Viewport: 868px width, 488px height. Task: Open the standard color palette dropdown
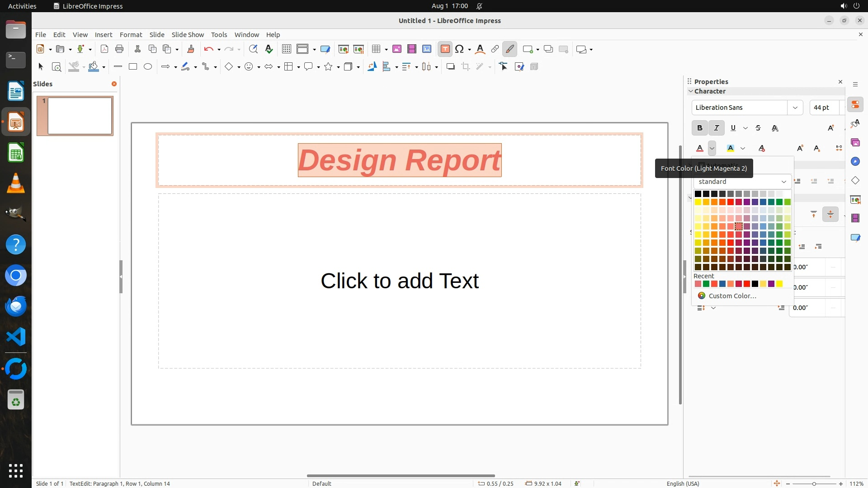742,182
